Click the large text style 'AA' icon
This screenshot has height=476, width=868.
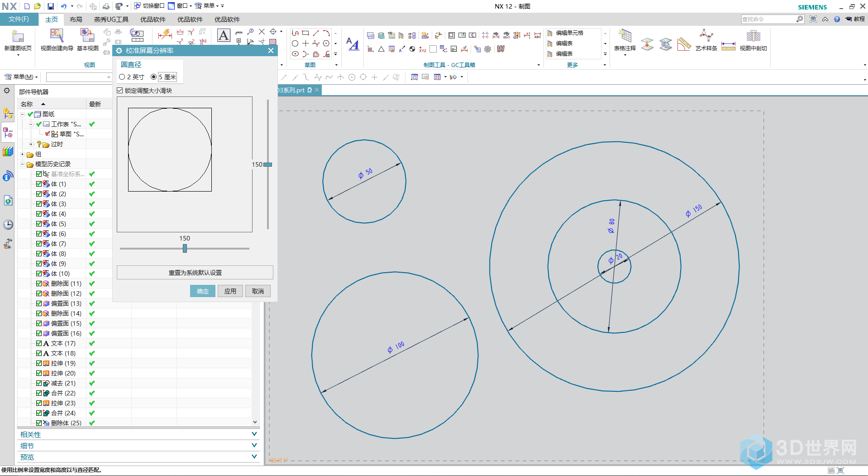353,44
